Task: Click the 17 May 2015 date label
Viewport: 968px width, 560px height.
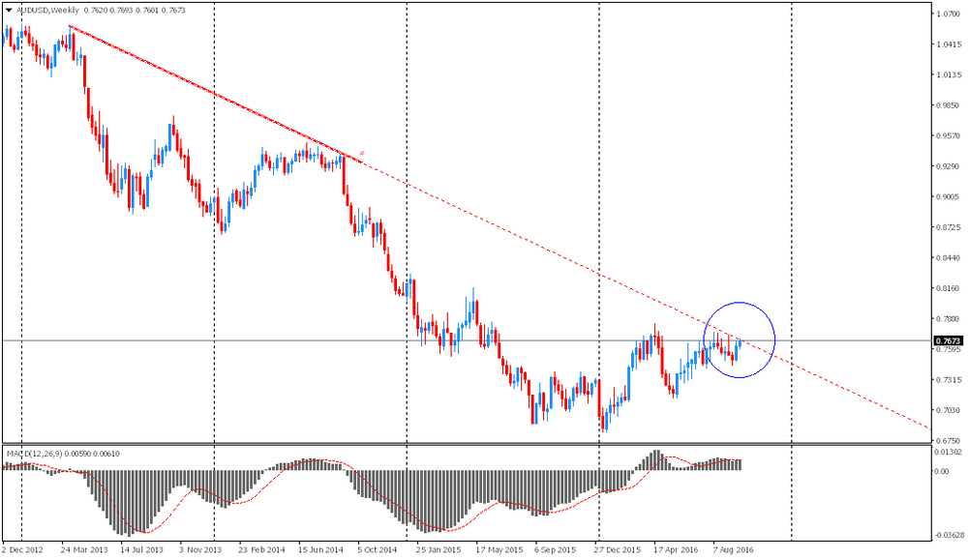Action: coord(499,549)
